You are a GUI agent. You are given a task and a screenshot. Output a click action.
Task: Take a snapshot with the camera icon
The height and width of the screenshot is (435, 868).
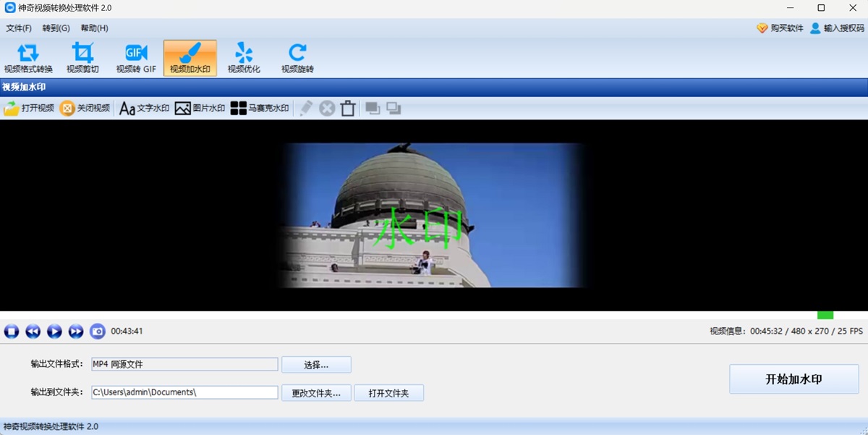[98, 331]
